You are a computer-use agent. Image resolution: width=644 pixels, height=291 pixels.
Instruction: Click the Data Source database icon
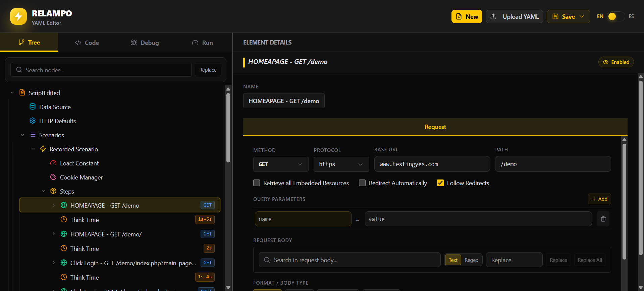click(33, 107)
